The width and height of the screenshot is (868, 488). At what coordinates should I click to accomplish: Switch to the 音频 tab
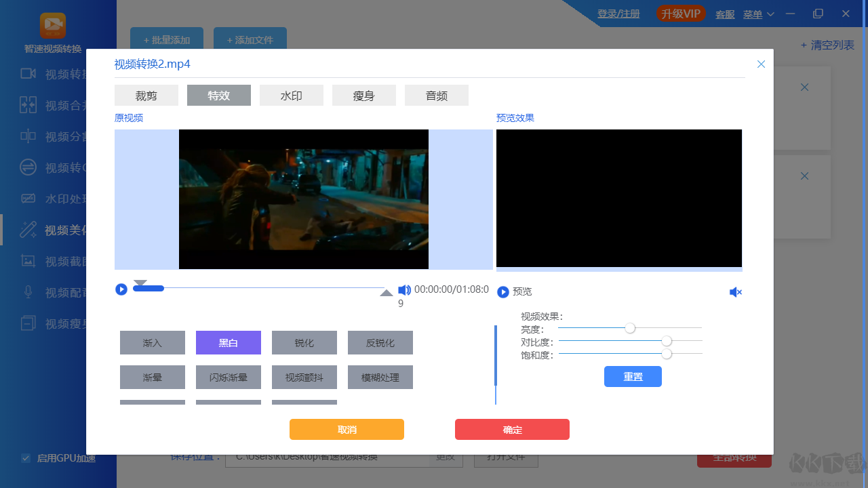point(436,95)
